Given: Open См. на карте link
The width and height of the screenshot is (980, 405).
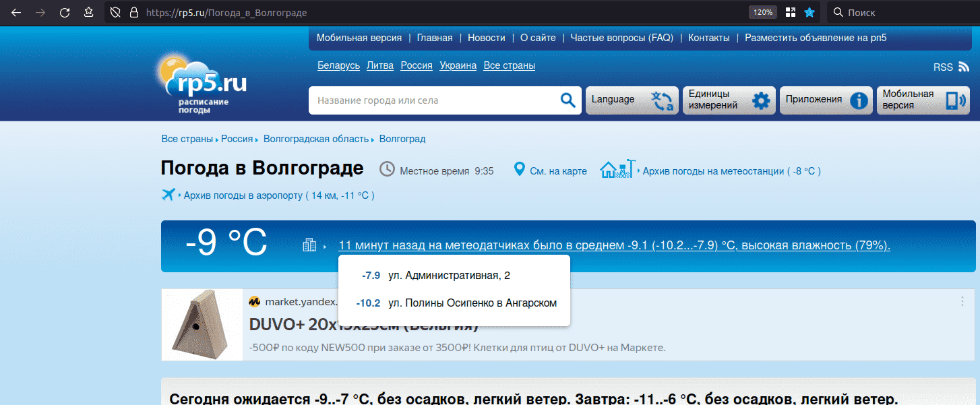Looking at the screenshot, I should (558, 171).
